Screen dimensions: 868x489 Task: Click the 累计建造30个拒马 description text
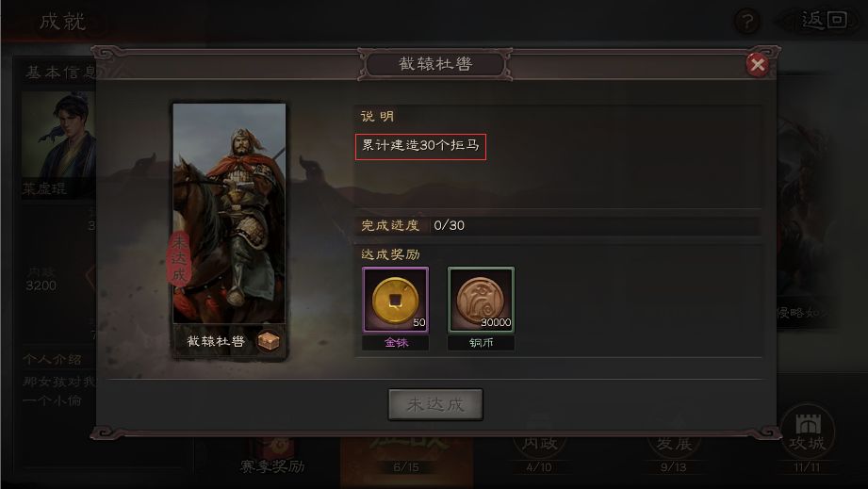coord(420,146)
